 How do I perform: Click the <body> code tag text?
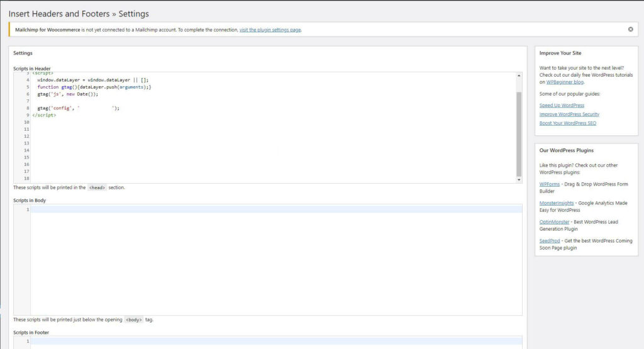(133, 319)
